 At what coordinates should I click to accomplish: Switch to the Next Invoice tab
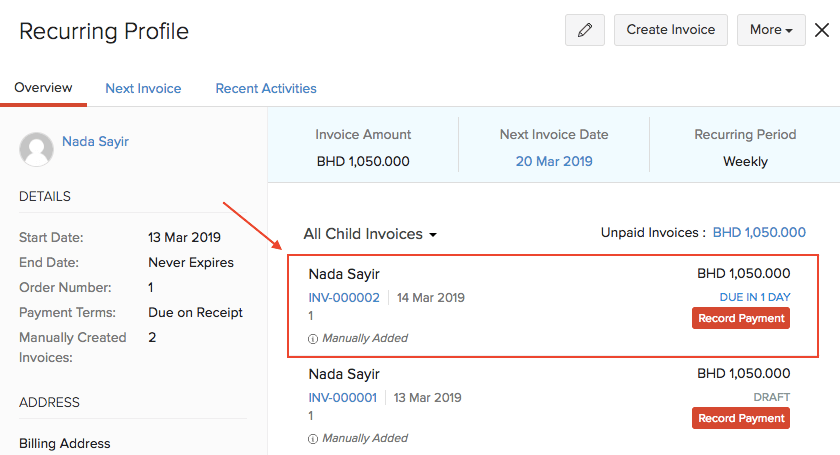click(143, 88)
